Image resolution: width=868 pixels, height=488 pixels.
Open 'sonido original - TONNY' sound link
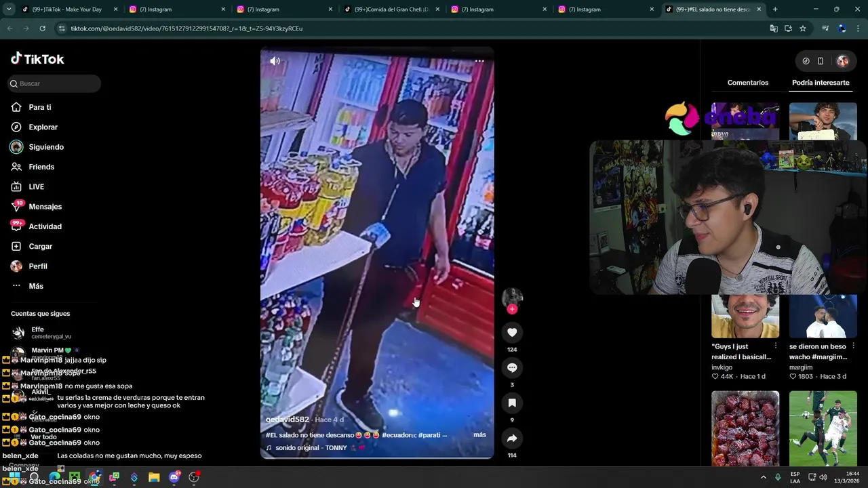(x=311, y=448)
